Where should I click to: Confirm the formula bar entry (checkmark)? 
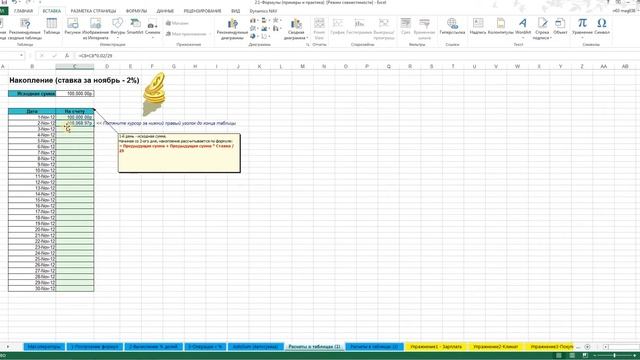(x=54, y=56)
